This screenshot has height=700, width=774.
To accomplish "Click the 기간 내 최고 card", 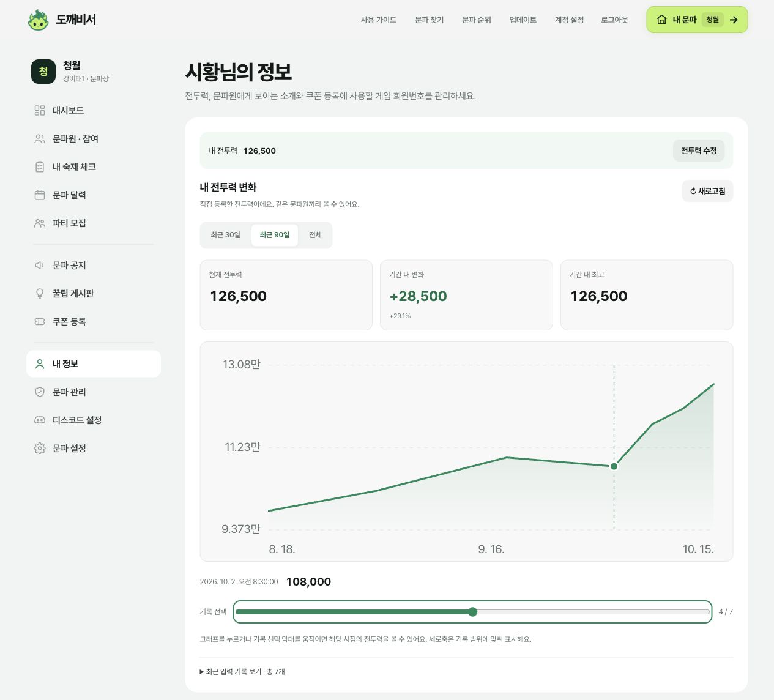I will point(647,295).
